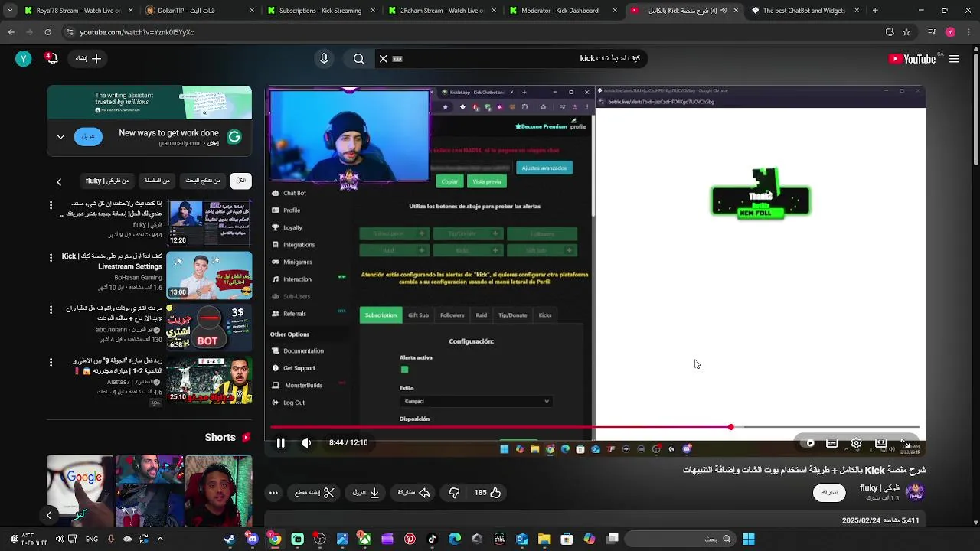Open Chrome tab search dropdown arrow
Viewport: 980px width, 551px height.
(x=10, y=11)
